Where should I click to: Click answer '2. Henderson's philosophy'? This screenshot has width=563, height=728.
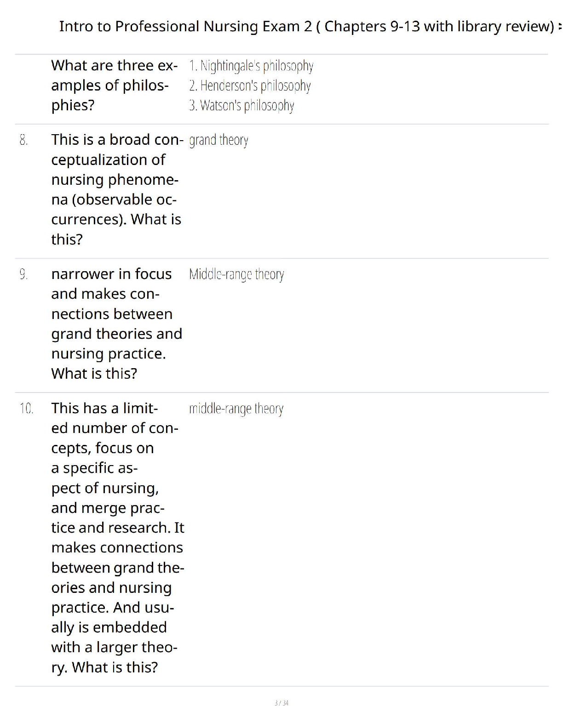point(250,86)
